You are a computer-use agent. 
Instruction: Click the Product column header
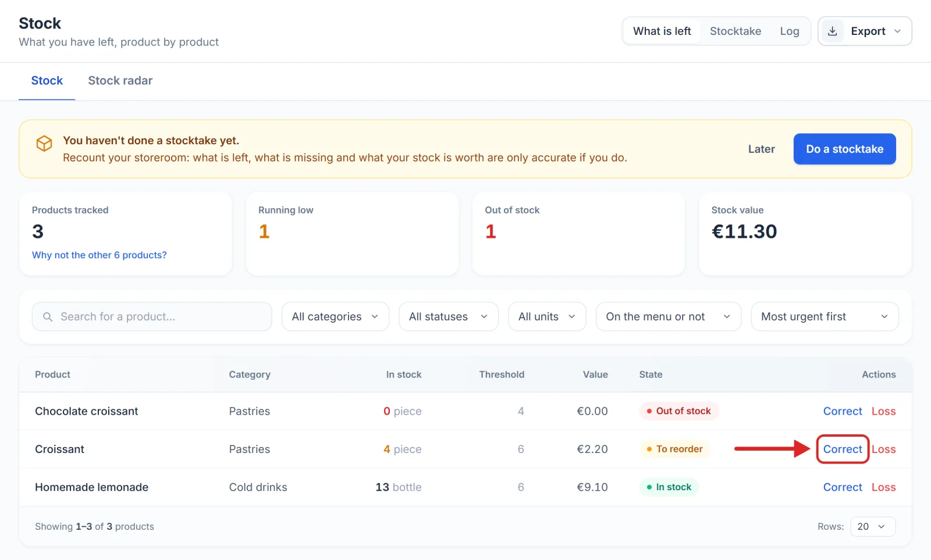(x=52, y=374)
